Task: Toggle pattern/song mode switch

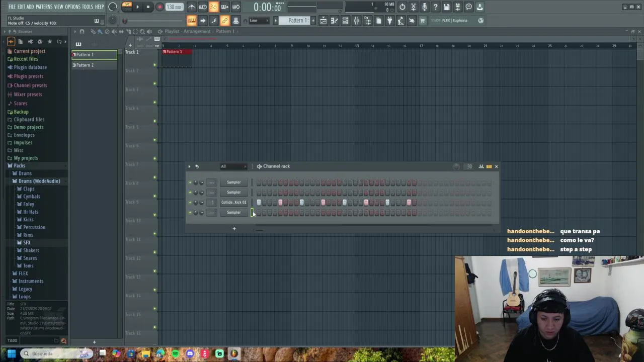Action: [127, 7]
